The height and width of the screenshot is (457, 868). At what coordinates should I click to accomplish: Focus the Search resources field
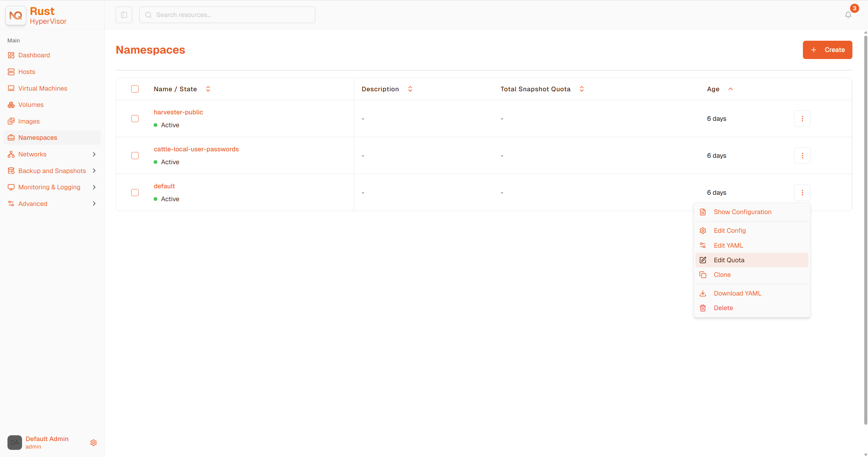point(227,15)
